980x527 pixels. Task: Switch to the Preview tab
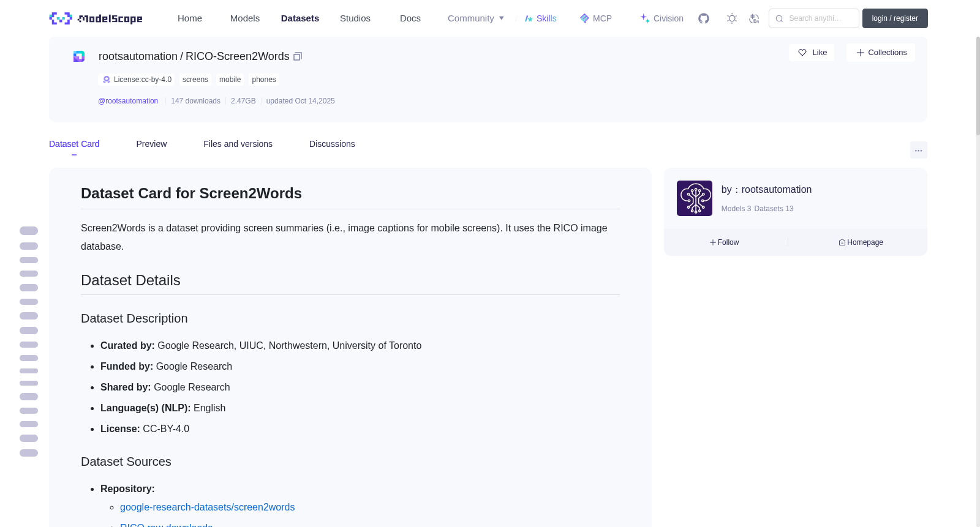coord(151,144)
